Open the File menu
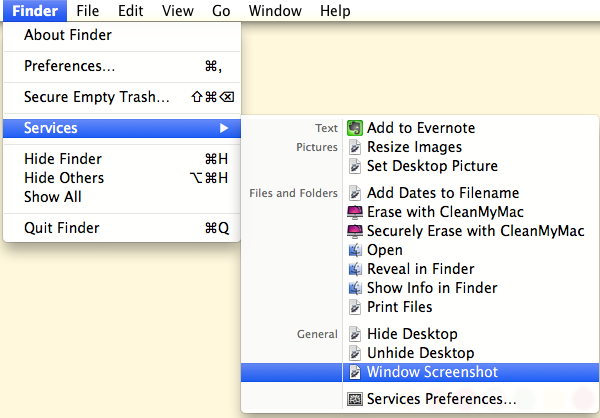The image size is (600, 418). pos(88,11)
